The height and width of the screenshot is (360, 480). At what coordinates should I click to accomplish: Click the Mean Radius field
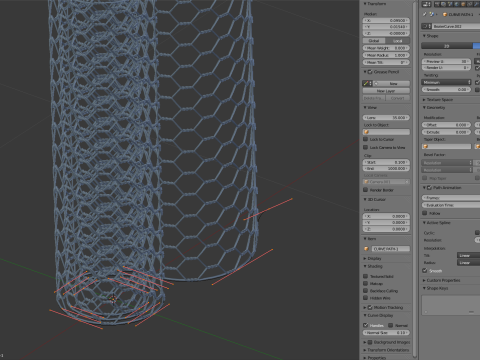(386, 55)
